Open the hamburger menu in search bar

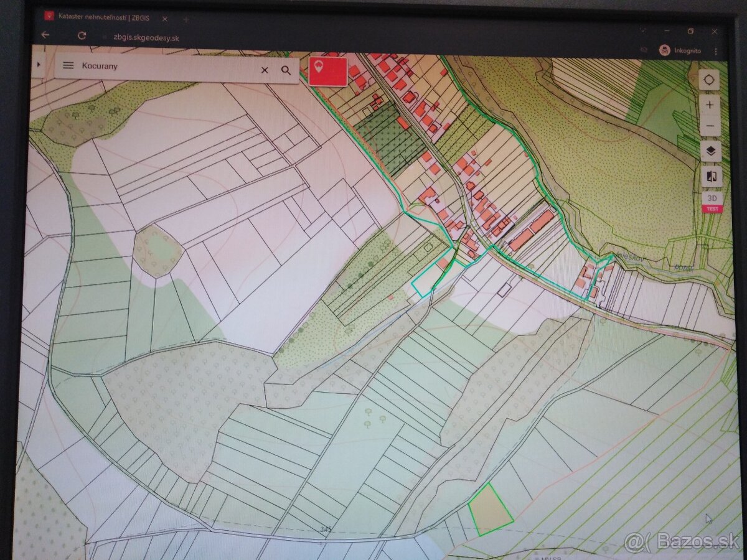(x=68, y=65)
